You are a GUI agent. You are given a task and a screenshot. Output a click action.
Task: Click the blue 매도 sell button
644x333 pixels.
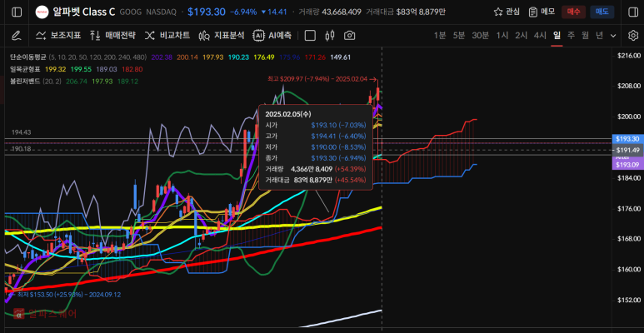[602, 12]
